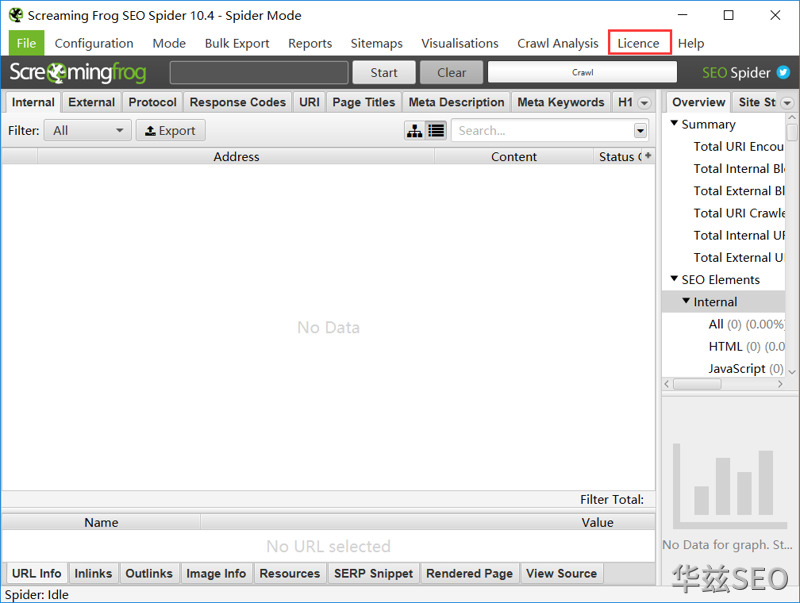
Task: Click the Screaming Frog logo
Action: click(x=78, y=72)
